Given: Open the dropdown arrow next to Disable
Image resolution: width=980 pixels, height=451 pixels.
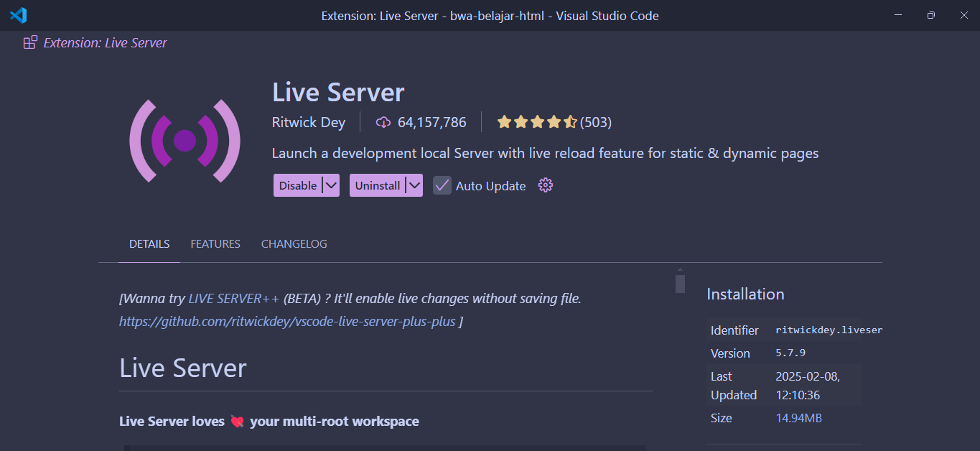Looking at the screenshot, I should (x=330, y=185).
